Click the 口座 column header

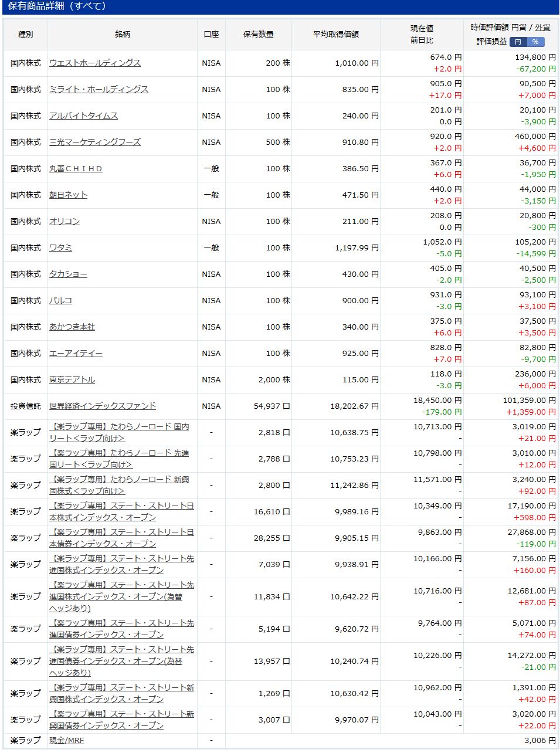211,34
